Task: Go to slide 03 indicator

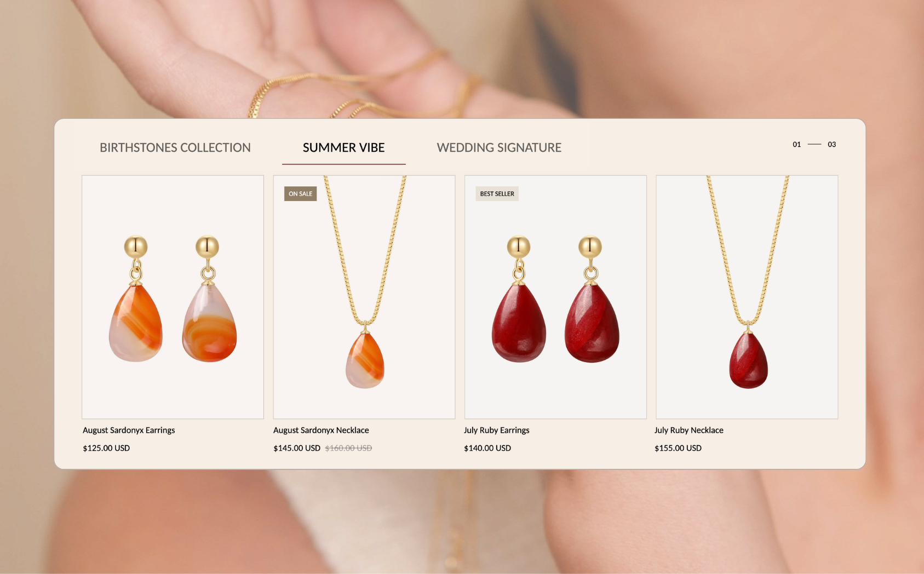Action: point(832,145)
